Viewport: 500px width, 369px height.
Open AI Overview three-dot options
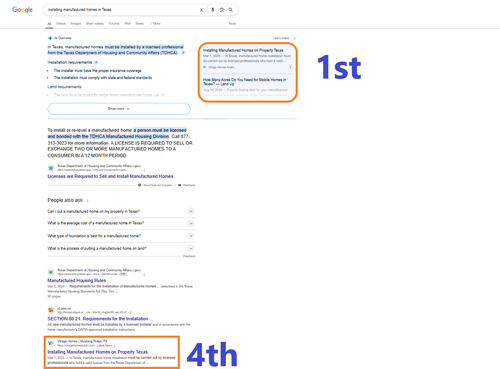point(295,38)
